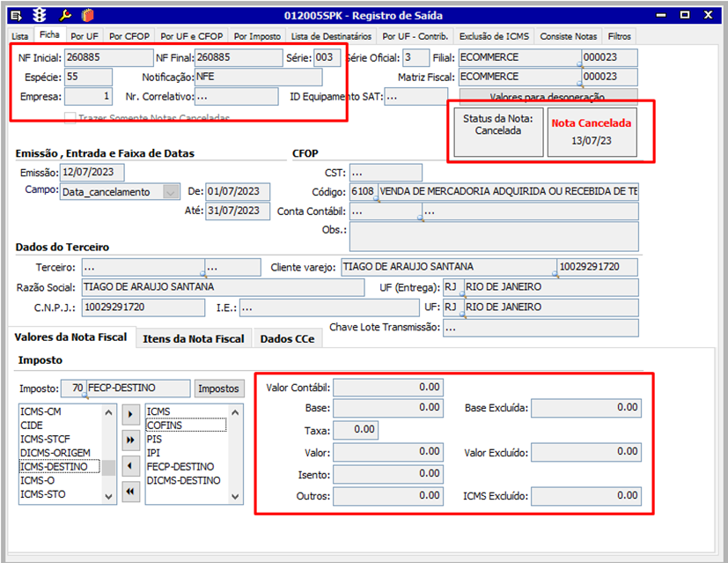Switch to the Lista tab
Viewport: 728px width, 563px height.
(x=20, y=36)
